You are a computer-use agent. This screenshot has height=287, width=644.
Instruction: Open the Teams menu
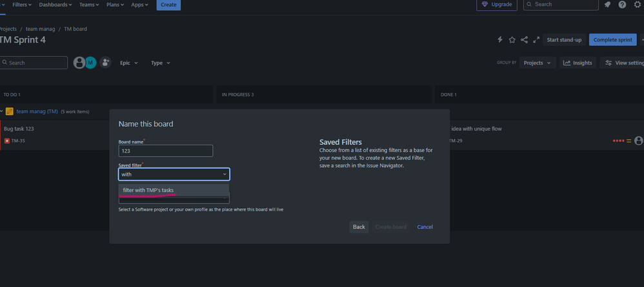89,5
